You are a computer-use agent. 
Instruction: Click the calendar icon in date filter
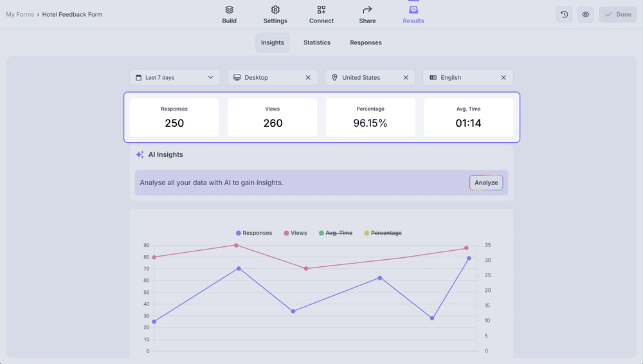tap(138, 78)
